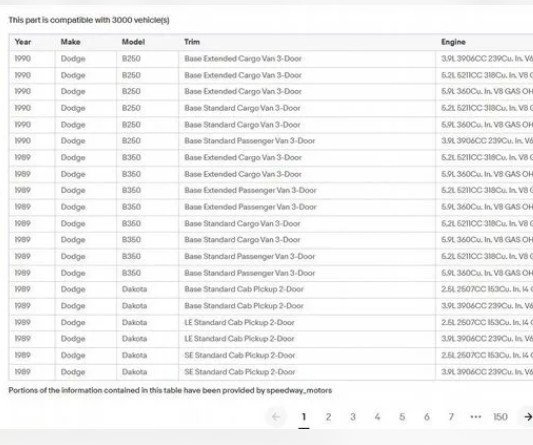Viewport: 533px width, 445px height.
Task: Go to page 3 of compatibility table
Action: [353, 417]
